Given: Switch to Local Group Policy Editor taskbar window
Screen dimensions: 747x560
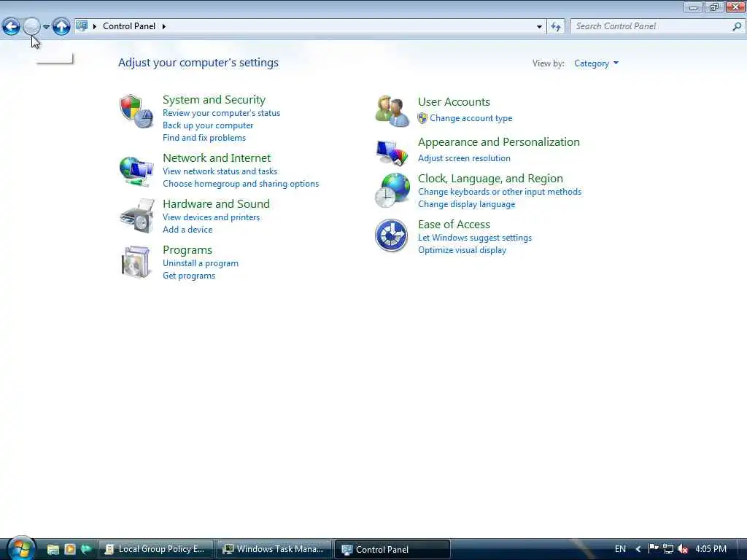Looking at the screenshot, I should [x=155, y=550].
